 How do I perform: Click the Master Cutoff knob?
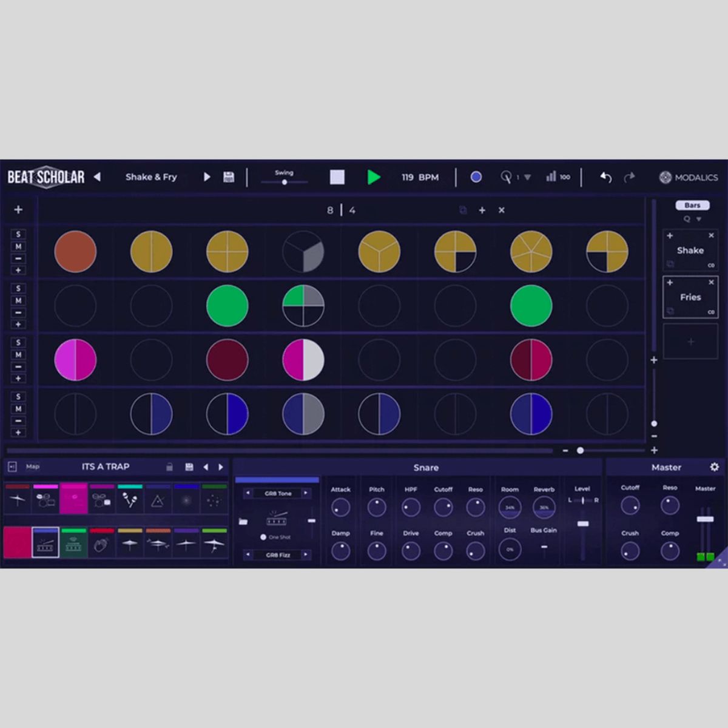coord(630,505)
